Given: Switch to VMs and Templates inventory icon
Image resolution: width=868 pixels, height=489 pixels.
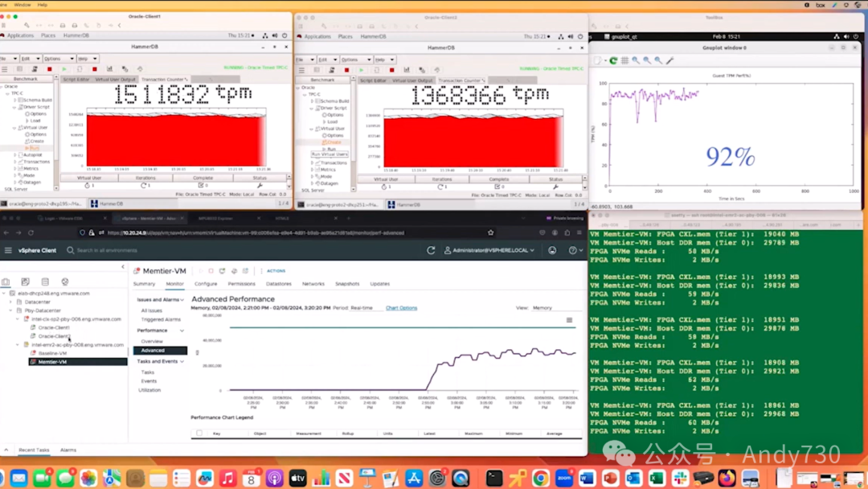Looking at the screenshot, I should (x=26, y=281).
